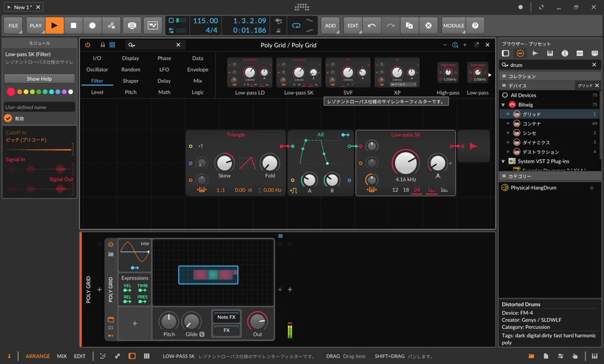Open the ADD menu
The width and height of the screenshot is (604, 364).
pyautogui.click(x=330, y=26)
